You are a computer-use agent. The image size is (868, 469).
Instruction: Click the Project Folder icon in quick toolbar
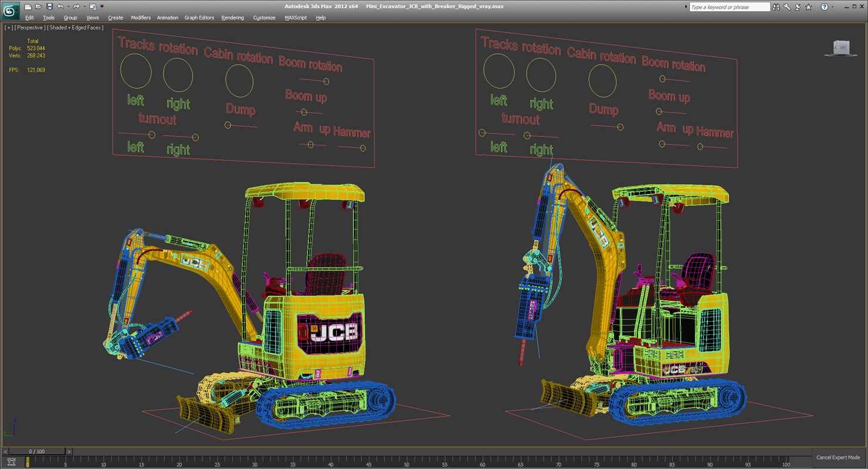click(x=92, y=6)
